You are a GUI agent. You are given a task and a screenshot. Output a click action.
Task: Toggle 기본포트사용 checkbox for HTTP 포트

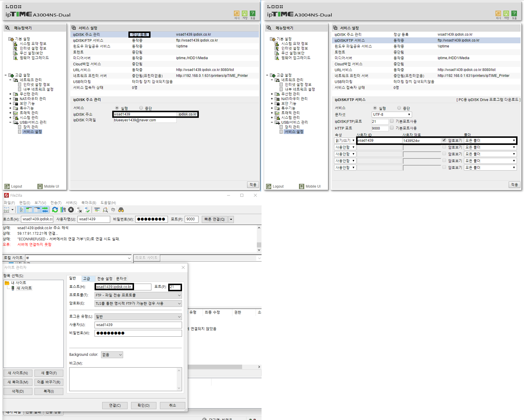point(392,128)
